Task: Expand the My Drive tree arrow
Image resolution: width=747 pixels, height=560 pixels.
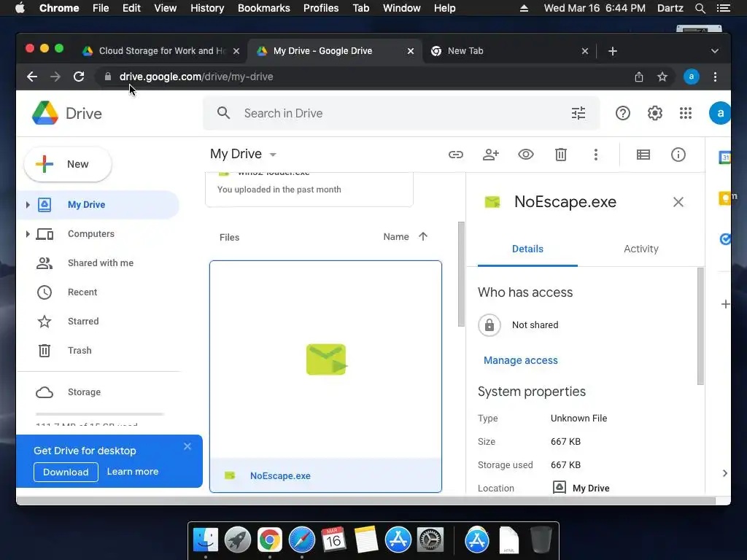Action: [x=28, y=205]
